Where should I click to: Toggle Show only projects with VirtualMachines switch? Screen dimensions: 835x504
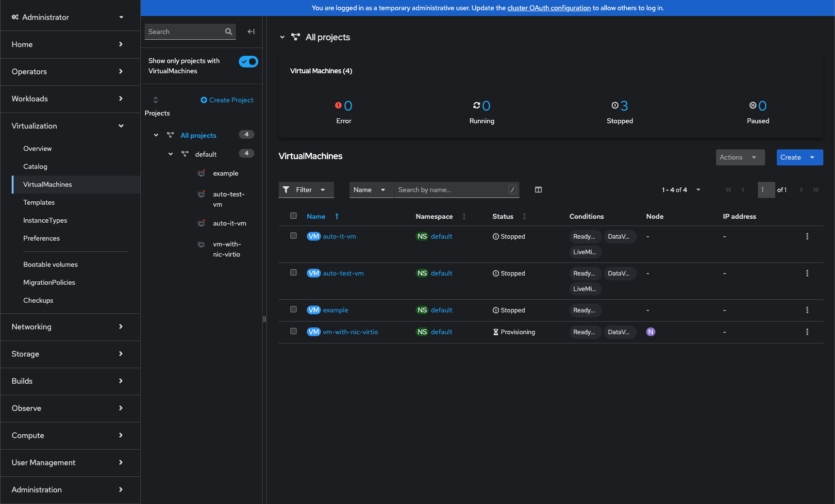249,62
